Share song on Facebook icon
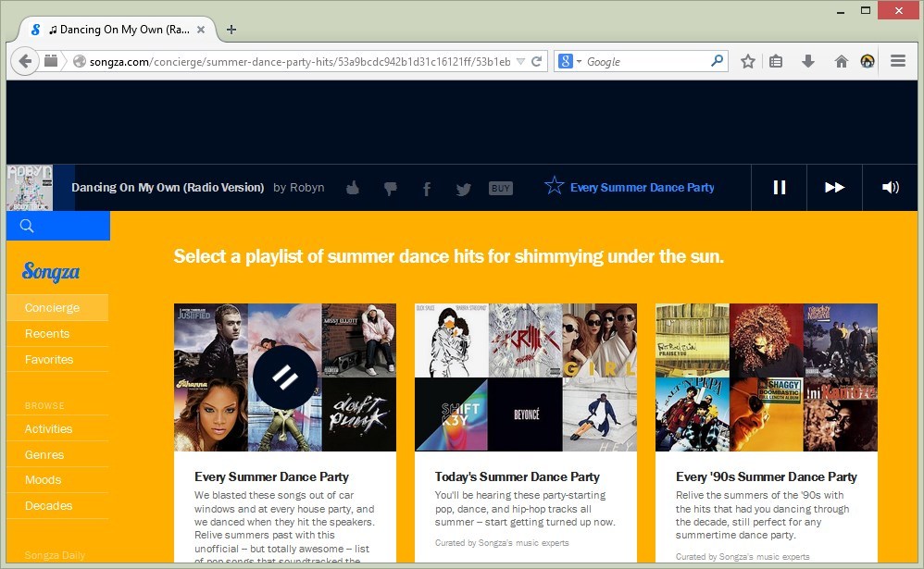This screenshot has height=569, width=924. pos(427,189)
